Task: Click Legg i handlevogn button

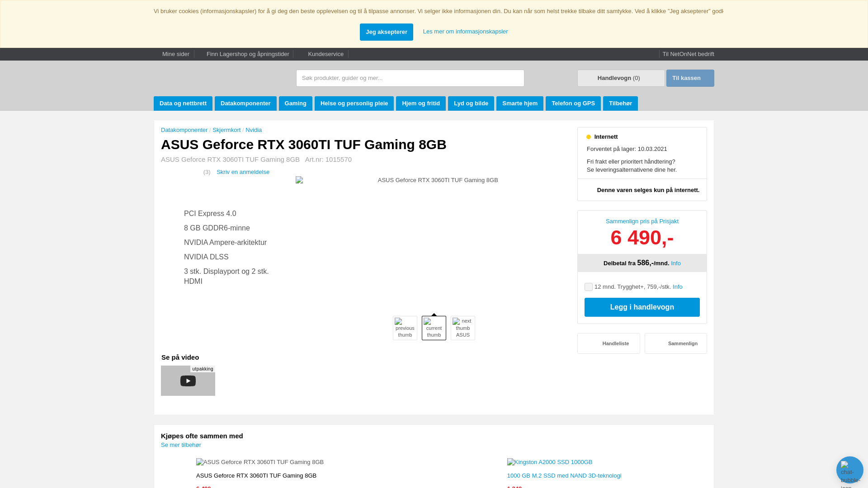Action: tap(642, 307)
